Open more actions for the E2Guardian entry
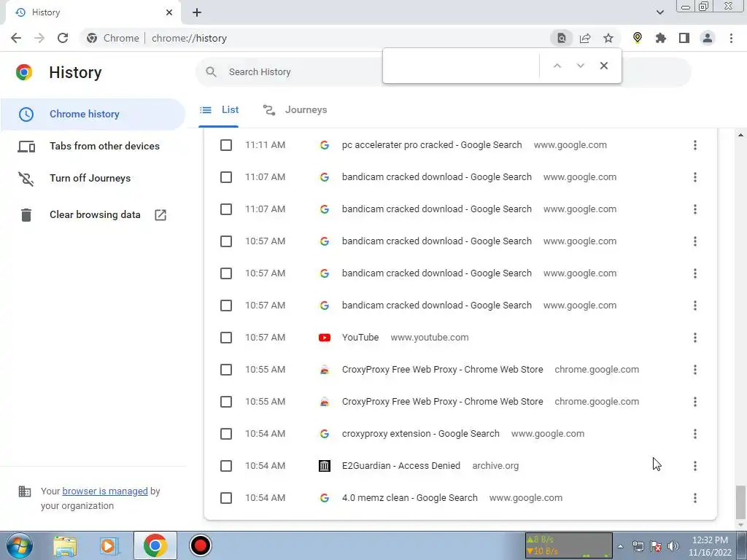 tap(695, 466)
